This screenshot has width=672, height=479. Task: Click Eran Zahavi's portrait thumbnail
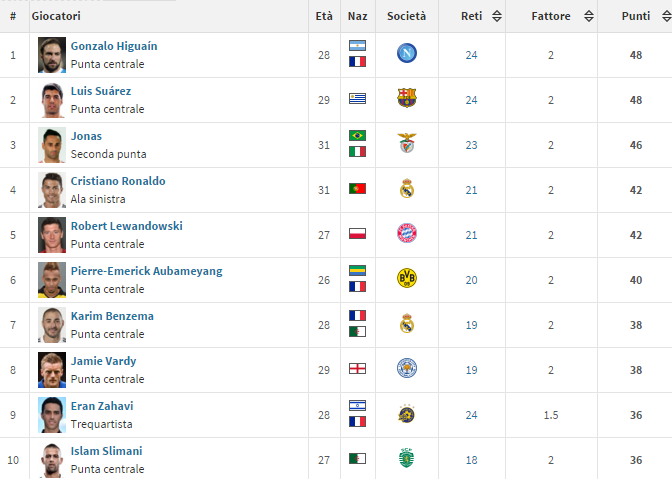[52, 415]
